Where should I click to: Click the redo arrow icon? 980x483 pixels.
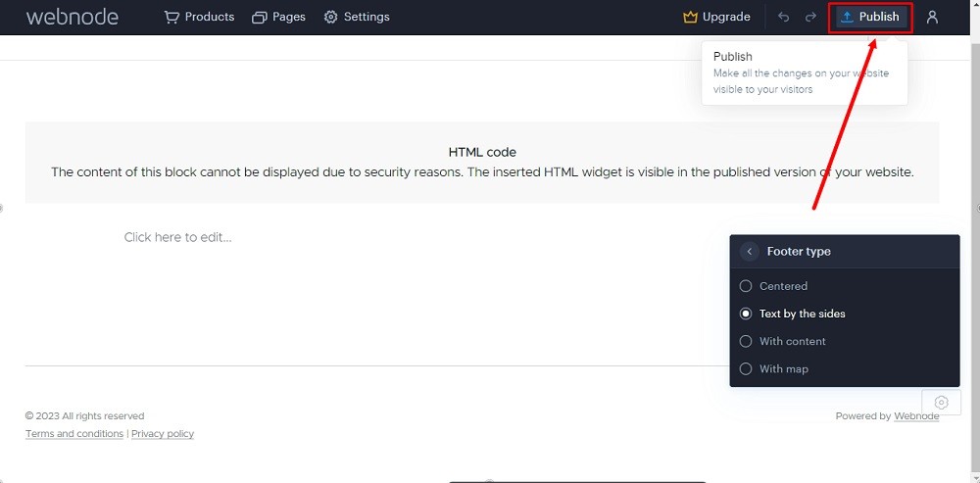(x=810, y=17)
